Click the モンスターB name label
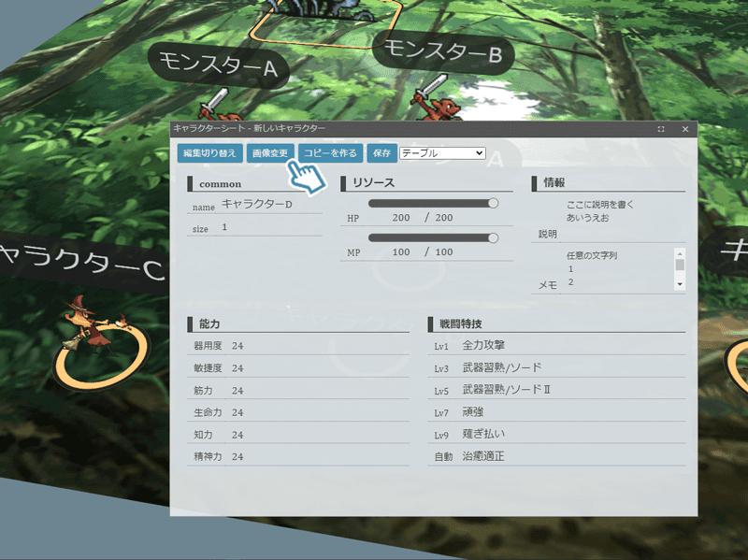The image size is (748, 560). (443, 51)
